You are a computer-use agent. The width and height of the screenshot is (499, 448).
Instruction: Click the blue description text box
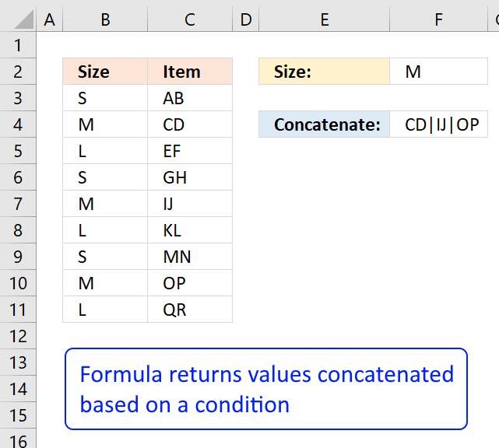click(x=266, y=389)
